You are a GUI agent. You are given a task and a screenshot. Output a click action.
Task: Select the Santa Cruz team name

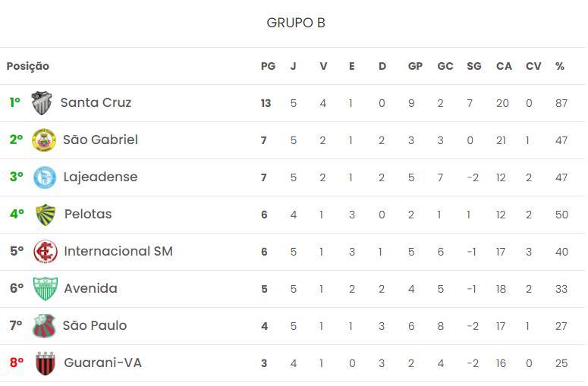click(96, 102)
